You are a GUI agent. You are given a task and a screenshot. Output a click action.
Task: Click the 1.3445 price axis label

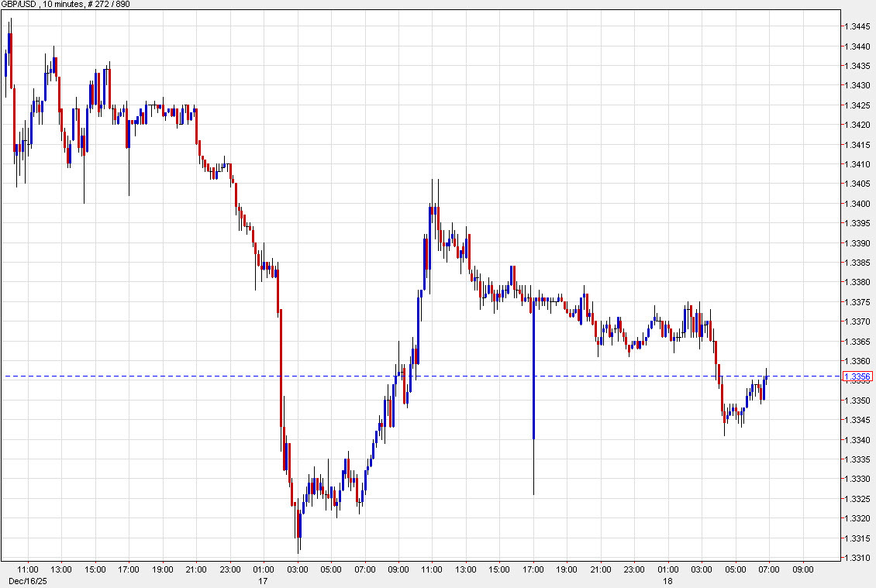click(857, 26)
